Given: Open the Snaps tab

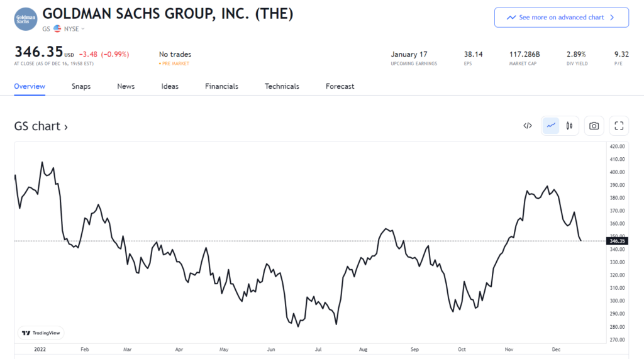Looking at the screenshot, I should [x=81, y=86].
